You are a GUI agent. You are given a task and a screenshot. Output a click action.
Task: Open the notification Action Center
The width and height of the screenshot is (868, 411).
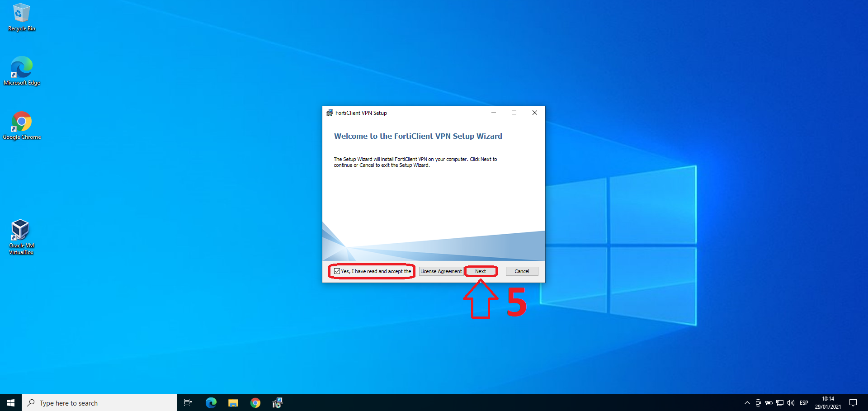click(x=853, y=403)
